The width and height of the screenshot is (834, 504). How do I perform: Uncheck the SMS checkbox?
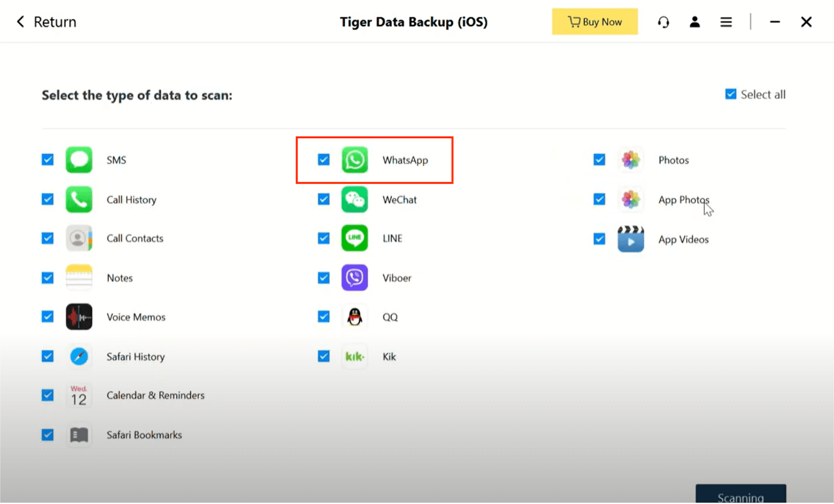pyautogui.click(x=48, y=160)
